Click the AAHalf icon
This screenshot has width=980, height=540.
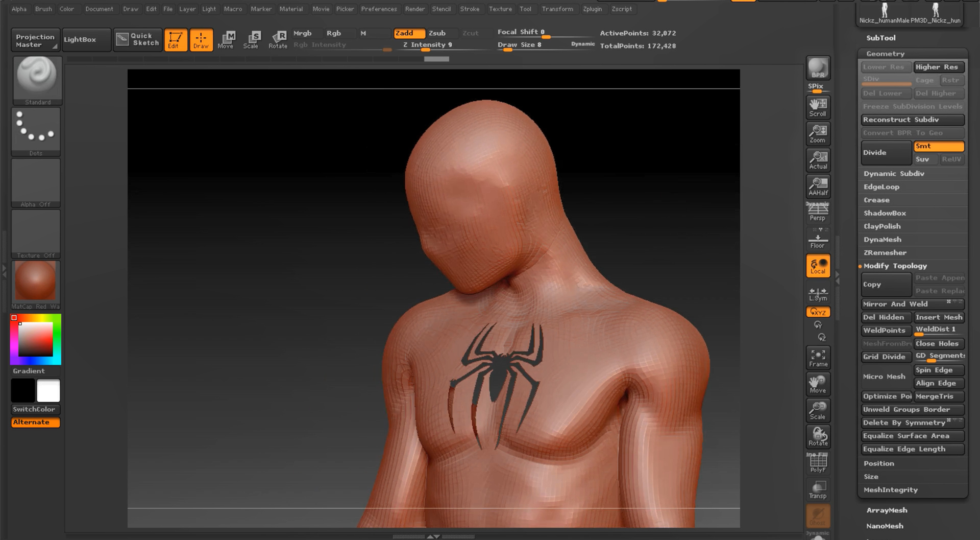point(818,186)
